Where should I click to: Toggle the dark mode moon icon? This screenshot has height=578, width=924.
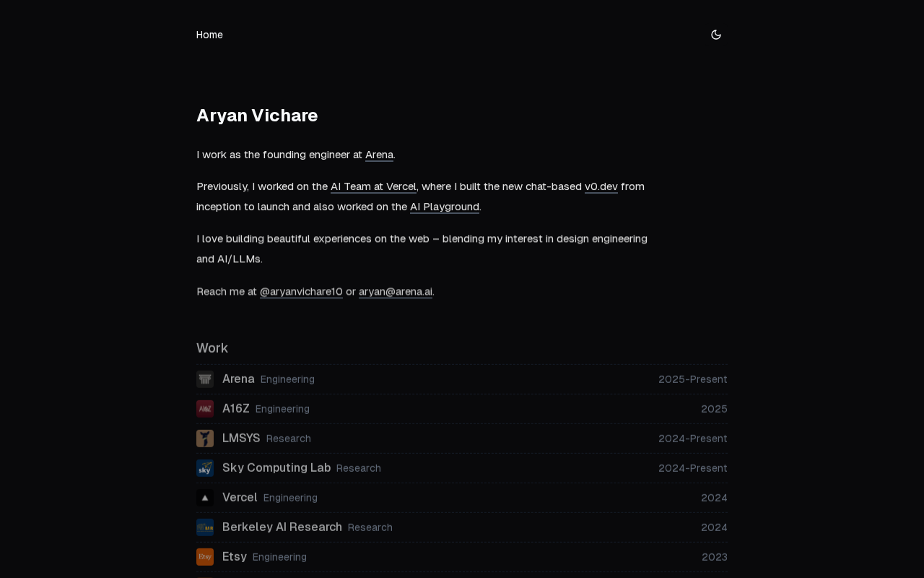pyautogui.click(x=716, y=35)
